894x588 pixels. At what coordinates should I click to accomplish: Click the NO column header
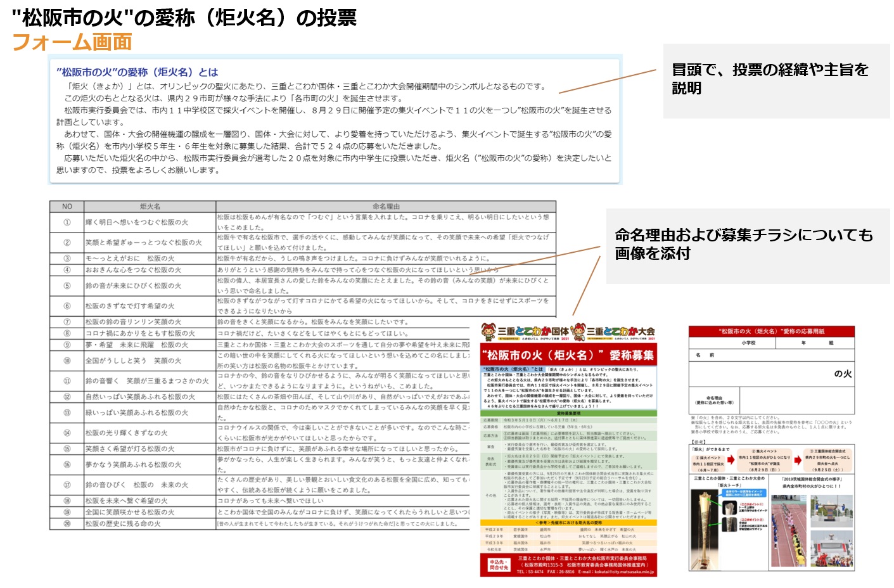click(67, 207)
